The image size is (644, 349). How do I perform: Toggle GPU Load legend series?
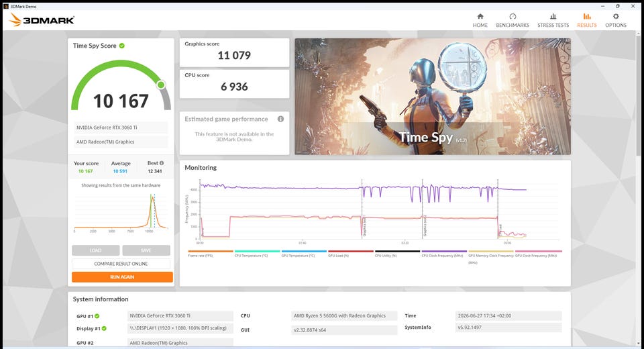point(351,254)
